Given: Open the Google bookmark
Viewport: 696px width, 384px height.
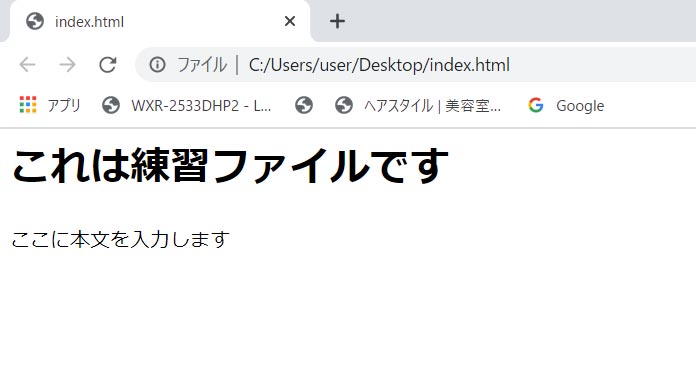Looking at the screenshot, I should pos(566,105).
